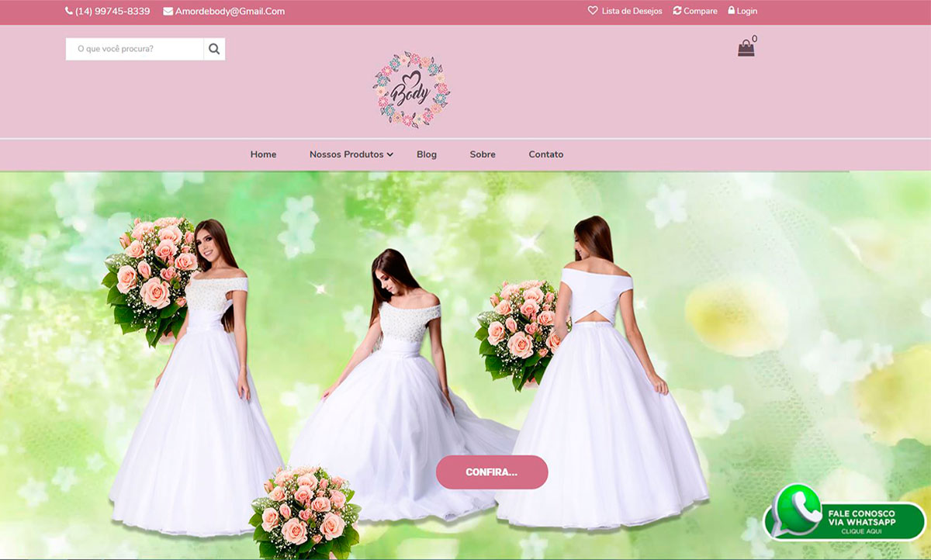The height and width of the screenshot is (560, 931).
Task: Click the envelope email icon
Action: tap(168, 12)
